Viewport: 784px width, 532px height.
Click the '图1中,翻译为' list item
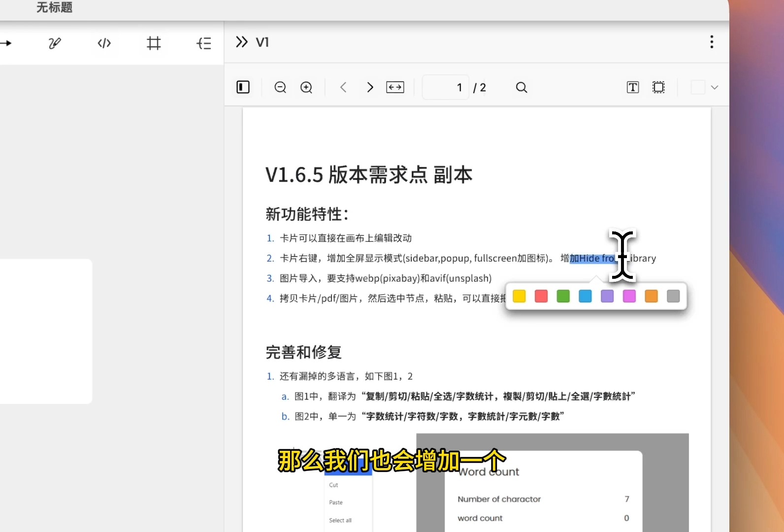[x=464, y=397]
